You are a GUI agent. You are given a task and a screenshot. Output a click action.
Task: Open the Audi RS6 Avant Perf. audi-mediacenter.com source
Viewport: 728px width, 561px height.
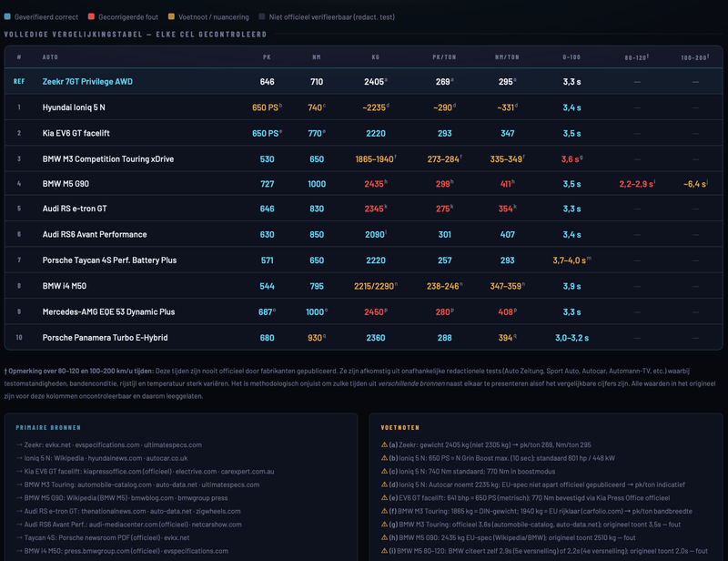pos(129,525)
